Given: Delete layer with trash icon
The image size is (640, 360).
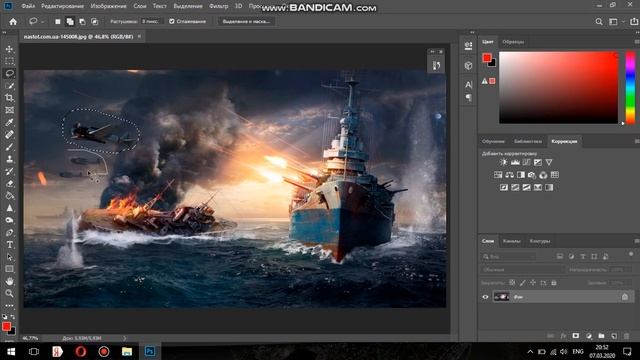Looking at the screenshot, I should [627, 336].
